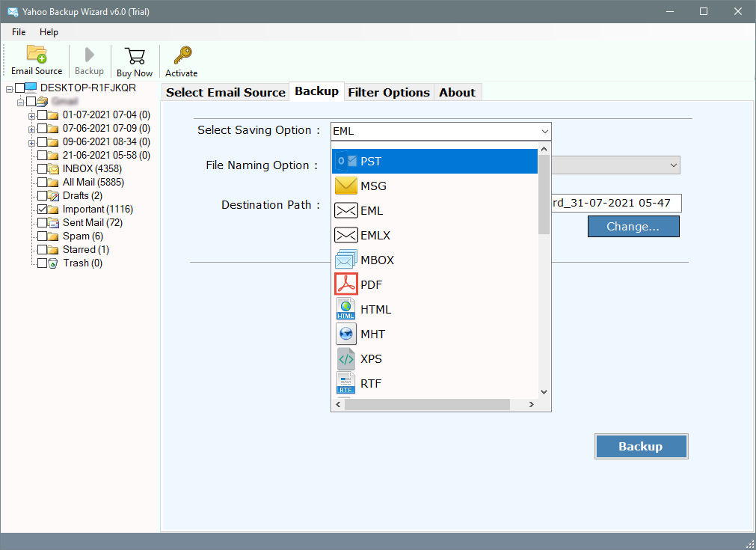Click the Trash recycle bin icon
This screenshot has height=550, width=756.
[x=54, y=263]
